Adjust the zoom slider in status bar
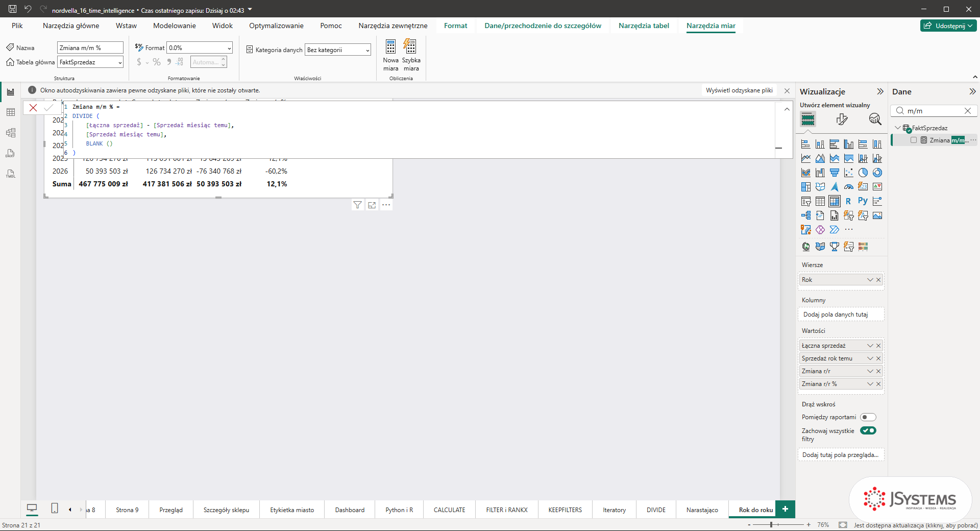 coord(772,524)
